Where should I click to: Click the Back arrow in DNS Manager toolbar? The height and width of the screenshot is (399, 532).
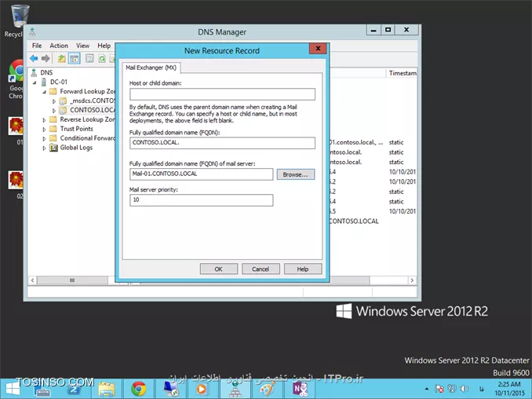coord(34,59)
